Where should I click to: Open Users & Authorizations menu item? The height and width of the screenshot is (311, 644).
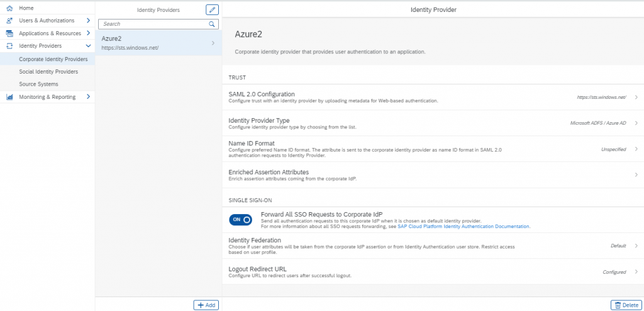(x=47, y=21)
